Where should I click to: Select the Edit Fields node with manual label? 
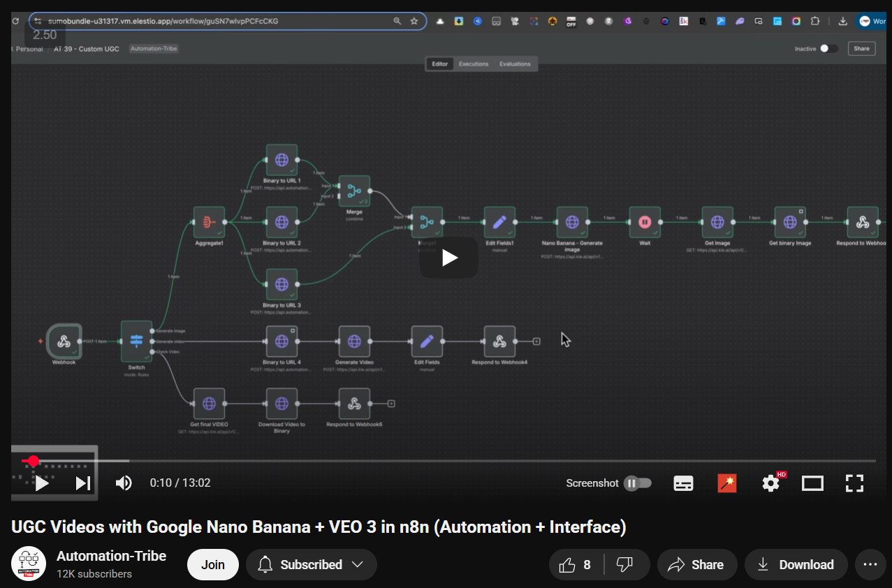[x=427, y=341]
